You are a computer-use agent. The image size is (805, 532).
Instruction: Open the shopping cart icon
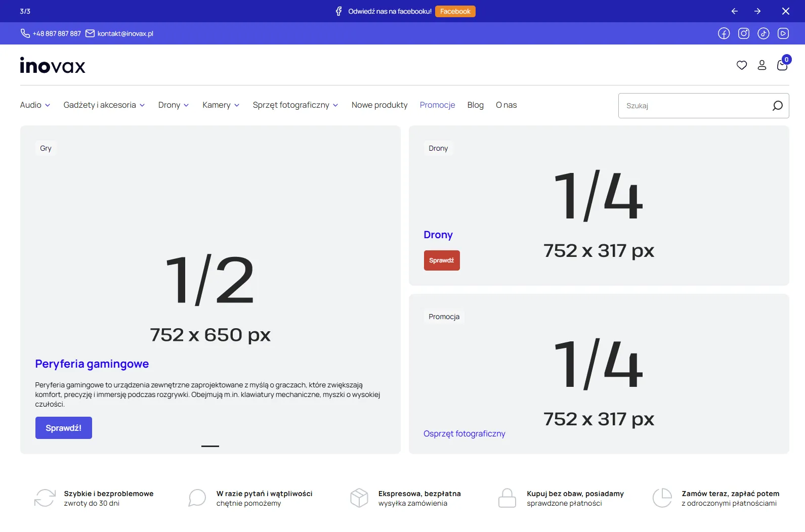(782, 65)
